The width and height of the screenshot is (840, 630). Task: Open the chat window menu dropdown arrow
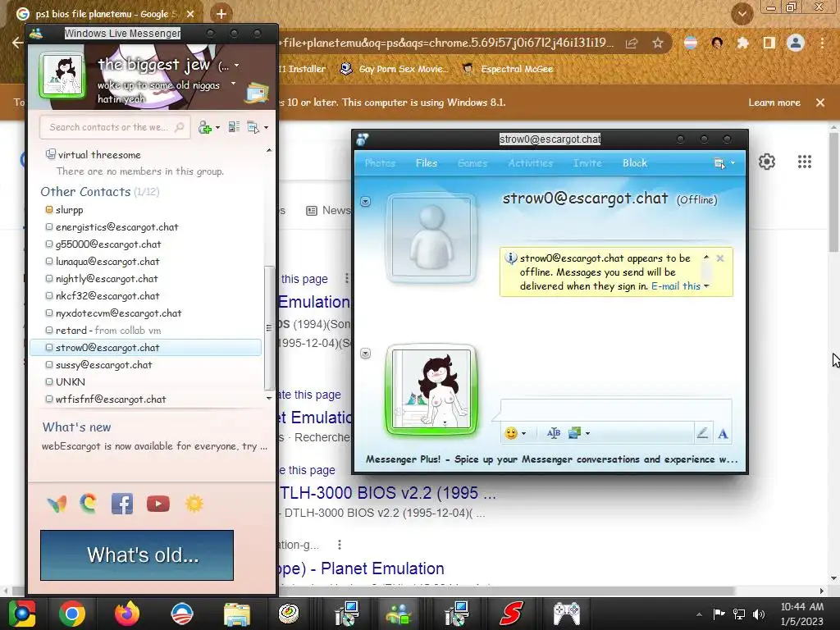point(733,163)
